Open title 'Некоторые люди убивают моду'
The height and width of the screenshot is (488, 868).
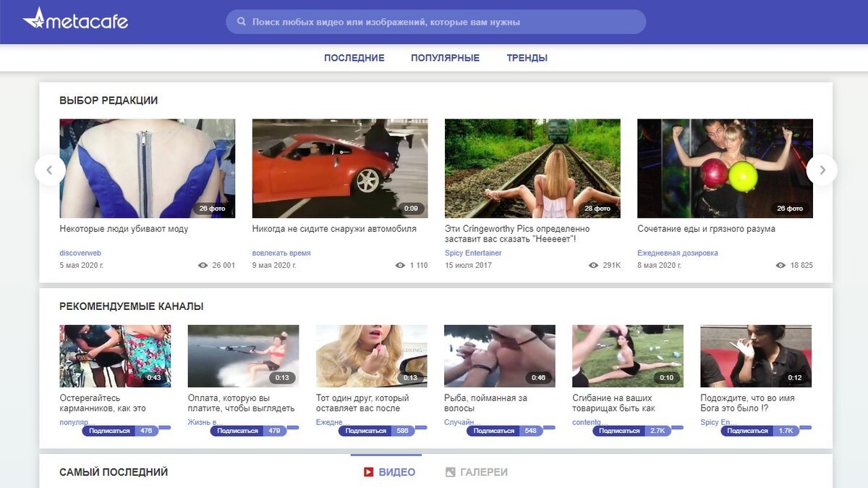point(124,229)
